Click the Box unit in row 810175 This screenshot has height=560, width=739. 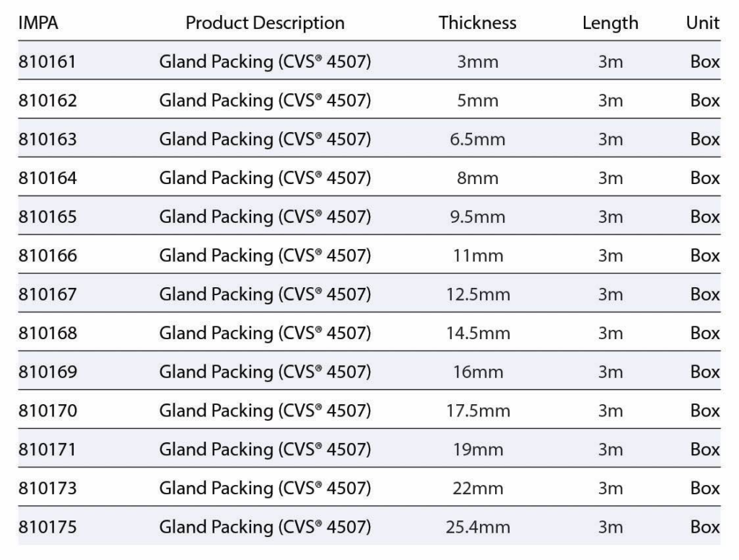[x=704, y=528]
